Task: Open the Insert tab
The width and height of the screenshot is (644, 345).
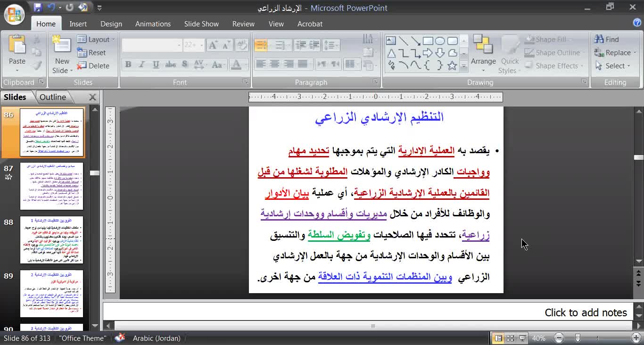Action: tap(78, 24)
